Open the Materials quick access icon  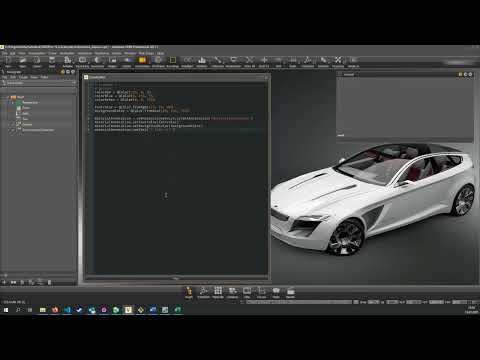tap(218, 292)
